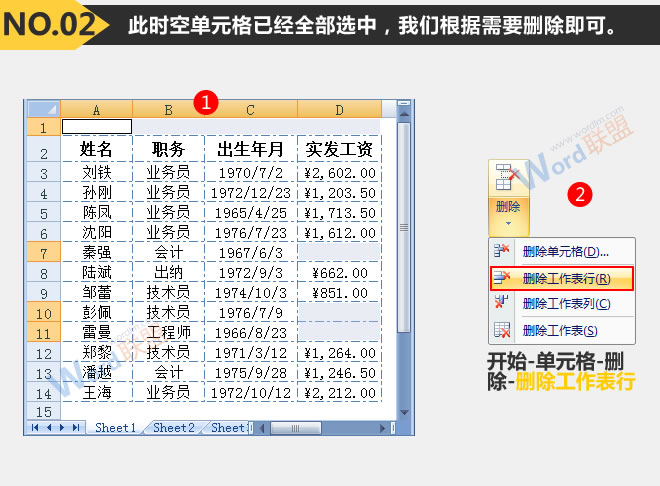Click the vertical scrollbar down arrow

[404, 412]
